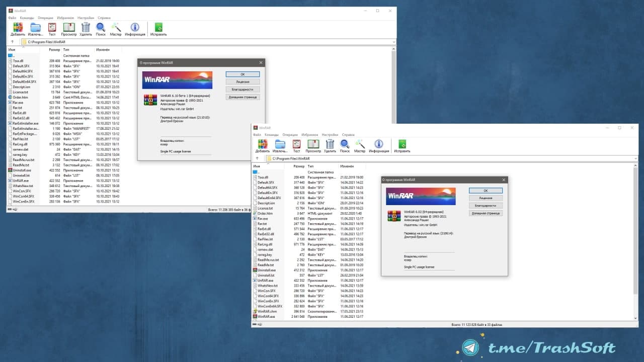
Task: Launch Мастер wizard in the top-left WinRAR window
Action: (116, 28)
